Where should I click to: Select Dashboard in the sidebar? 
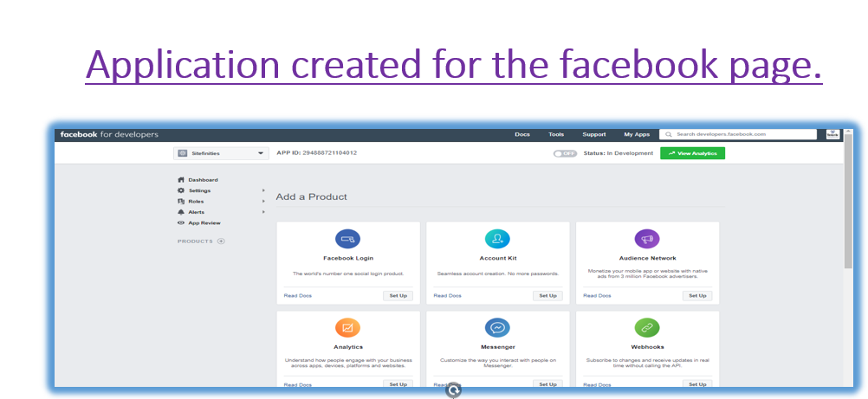pos(203,180)
